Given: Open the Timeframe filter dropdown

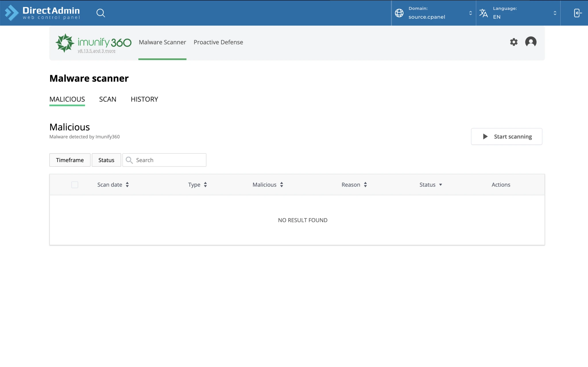Looking at the screenshot, I should pos(70,160).
